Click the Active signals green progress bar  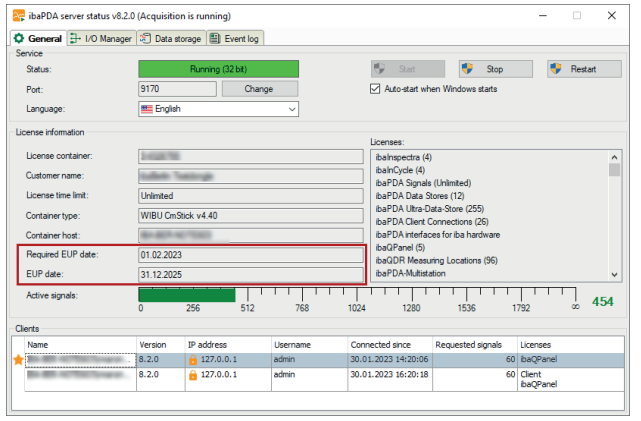tap(186, 295)
